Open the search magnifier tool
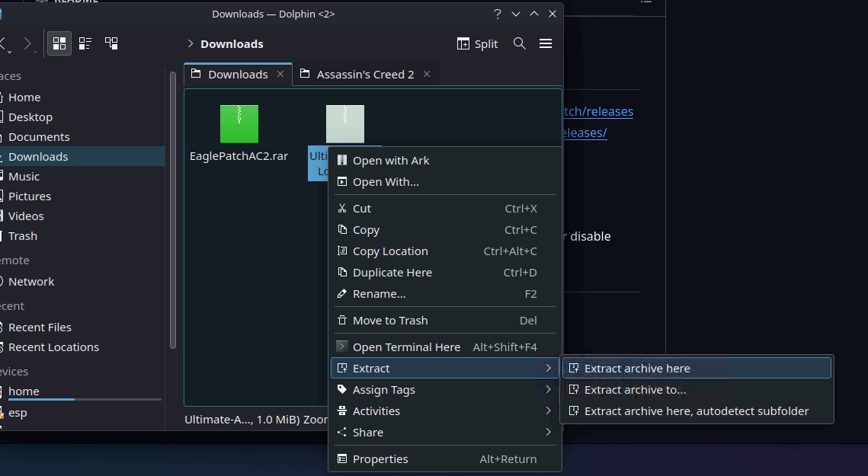The image size is (868, 476). 519,43
